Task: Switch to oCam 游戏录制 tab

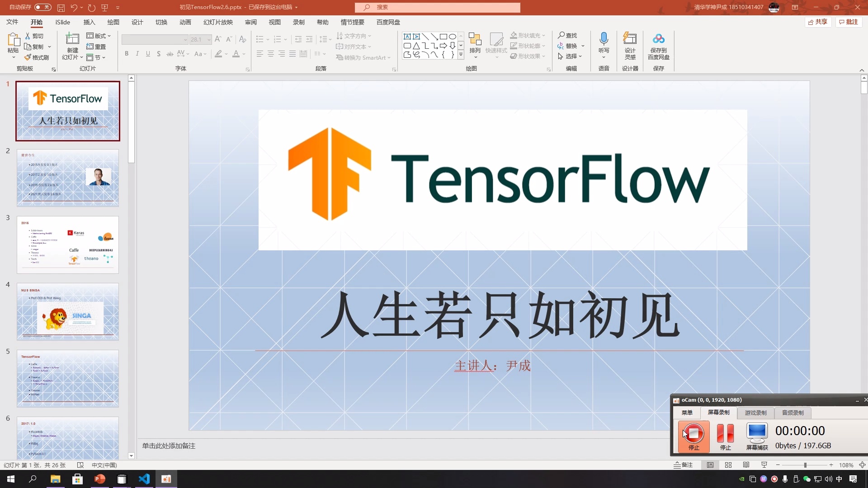Action: click(x=755, y=413)
